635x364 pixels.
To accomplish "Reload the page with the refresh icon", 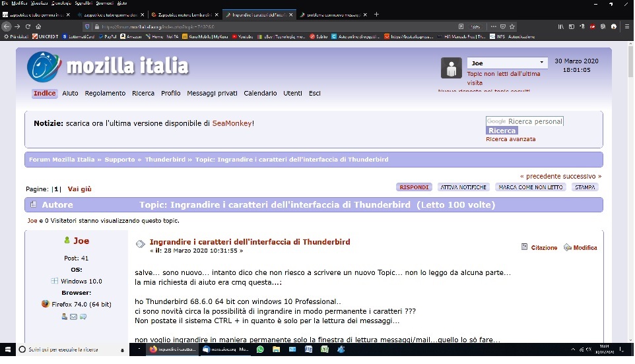I will coord(28,26).
